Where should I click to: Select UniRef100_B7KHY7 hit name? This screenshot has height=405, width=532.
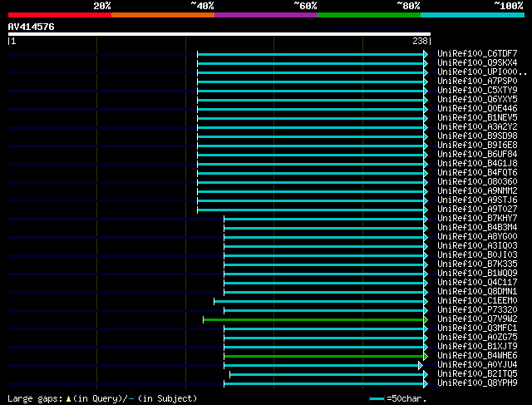(x=477, y=219)
